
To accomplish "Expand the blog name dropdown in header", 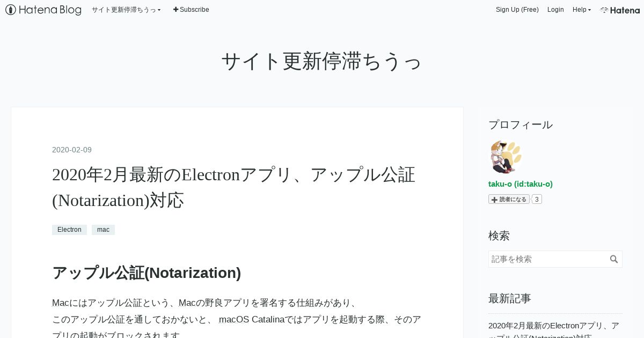I will coord(126,10).
